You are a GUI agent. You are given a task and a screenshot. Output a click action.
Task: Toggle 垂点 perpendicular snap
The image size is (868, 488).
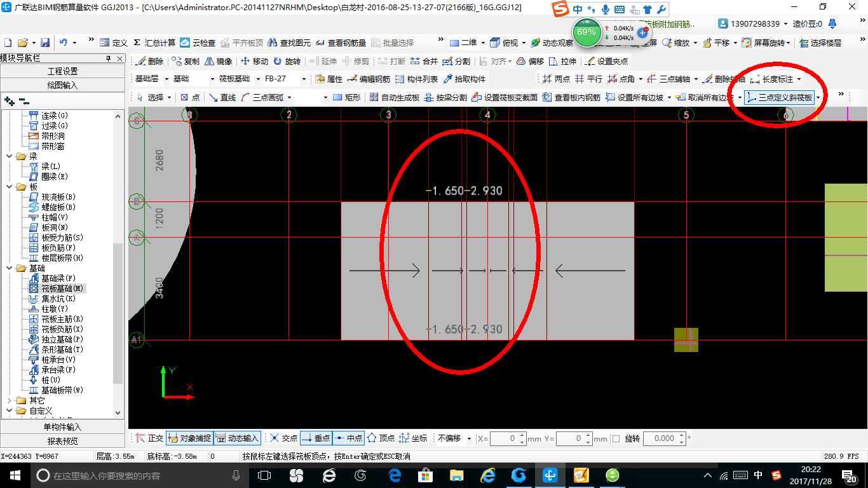[x=316, y=438]
